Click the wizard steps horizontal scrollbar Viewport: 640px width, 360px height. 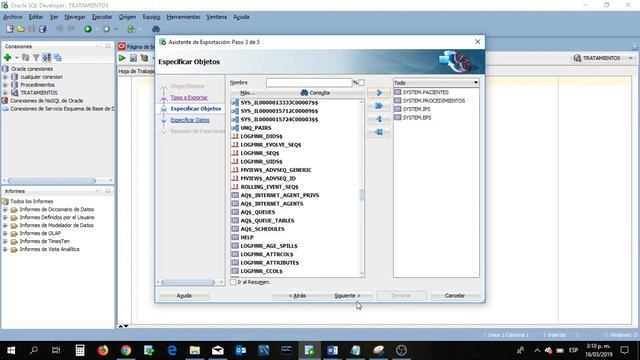[188, 282]
